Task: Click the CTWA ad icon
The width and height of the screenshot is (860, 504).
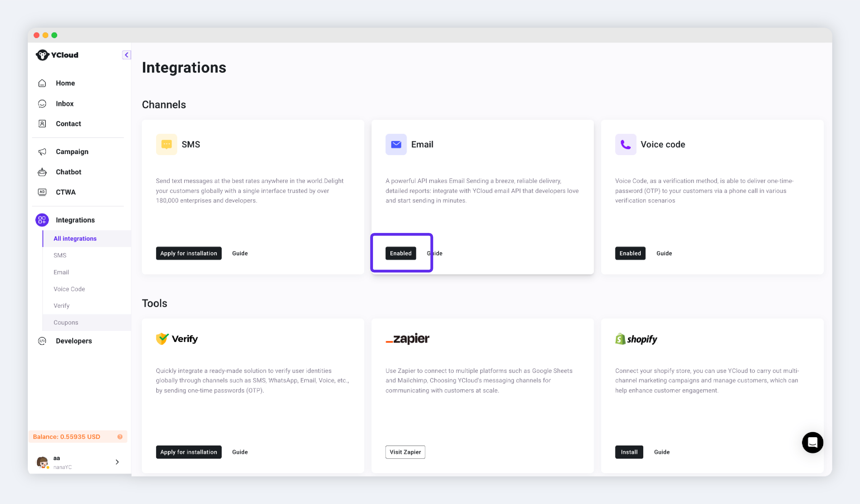Action: click(x=42, y=192)
